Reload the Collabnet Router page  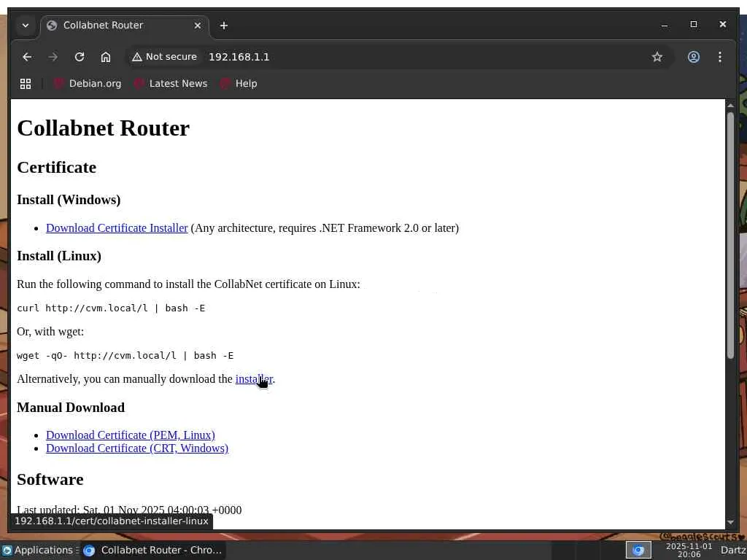80,57
